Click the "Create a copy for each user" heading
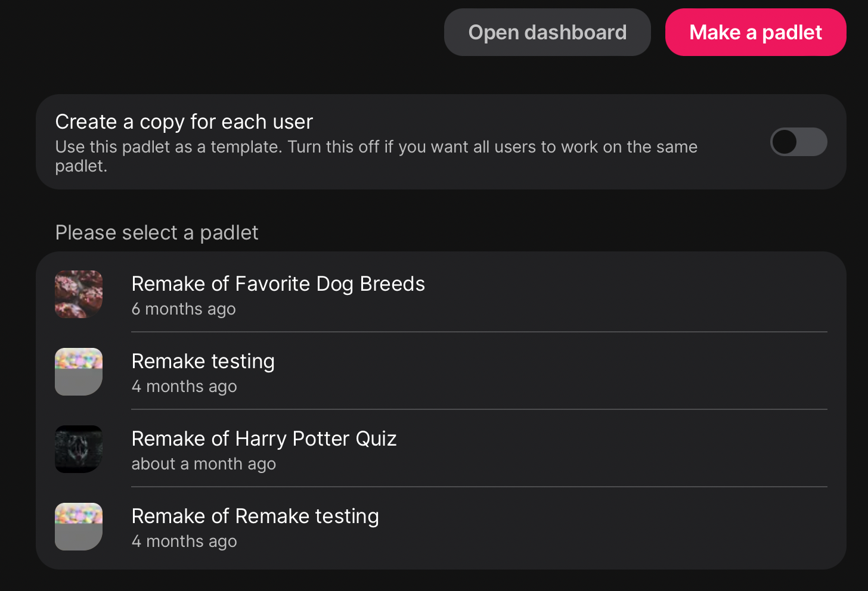 click(184, 122)
